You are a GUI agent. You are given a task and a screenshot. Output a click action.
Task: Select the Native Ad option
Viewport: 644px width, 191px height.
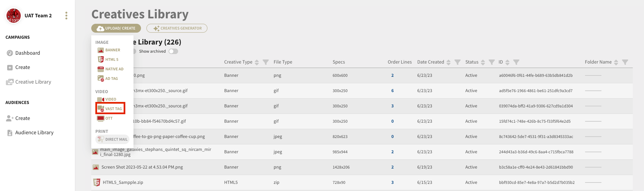pyautogui.click(x=114, y=69)
